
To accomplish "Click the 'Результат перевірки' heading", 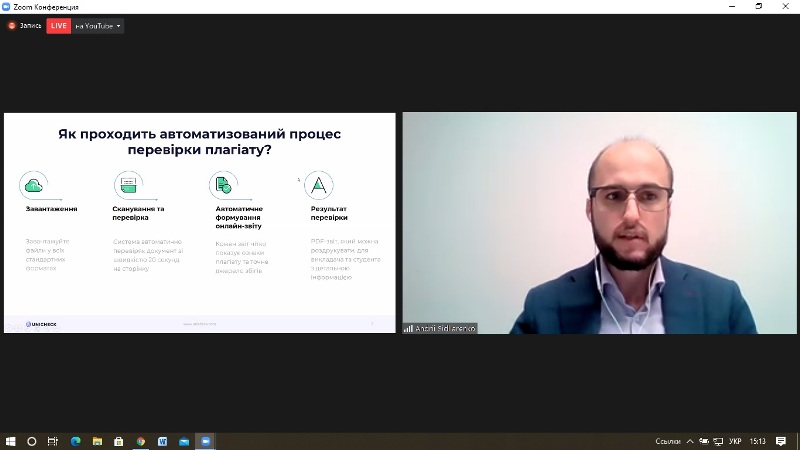I will coord(329,213).
